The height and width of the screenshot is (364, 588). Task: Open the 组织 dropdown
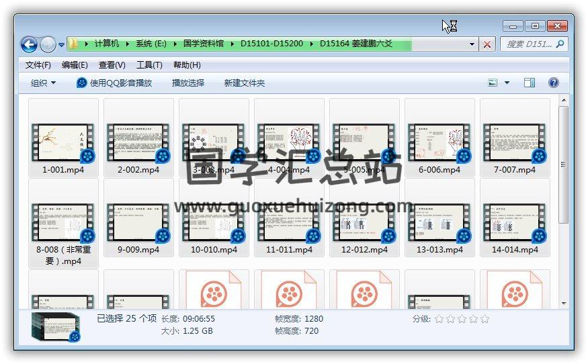(43, 83)
